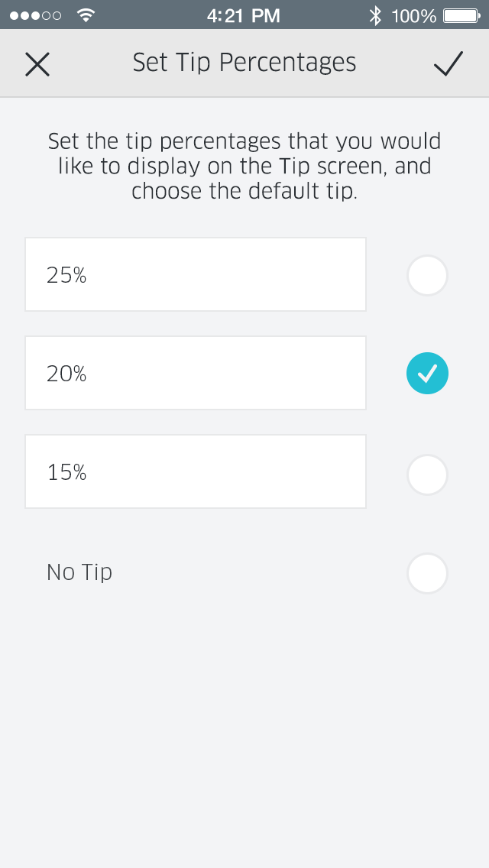Choose 15% as default tip radio
Screen dimensions: 489x868
[427, 474]
